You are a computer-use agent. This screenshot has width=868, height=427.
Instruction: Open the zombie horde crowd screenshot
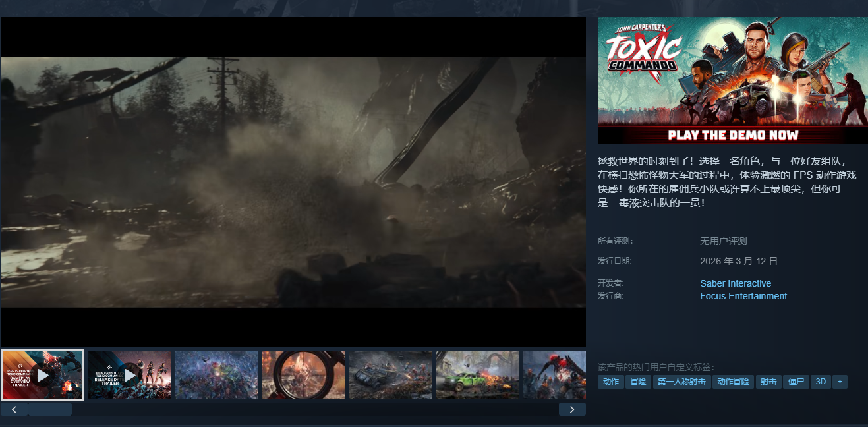pyautogui.click(x=216, y=375)
